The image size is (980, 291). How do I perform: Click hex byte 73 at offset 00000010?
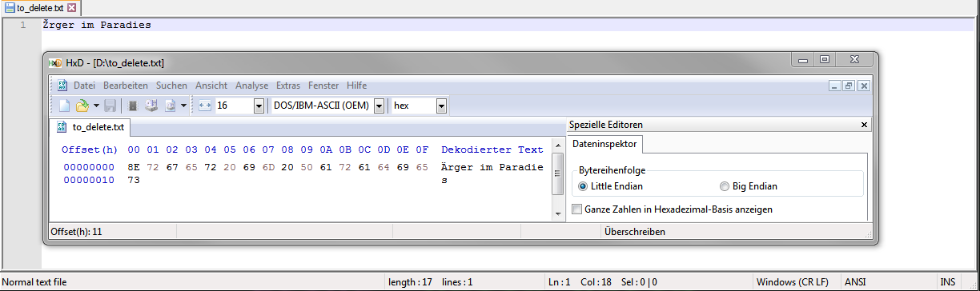coord(134,180)
